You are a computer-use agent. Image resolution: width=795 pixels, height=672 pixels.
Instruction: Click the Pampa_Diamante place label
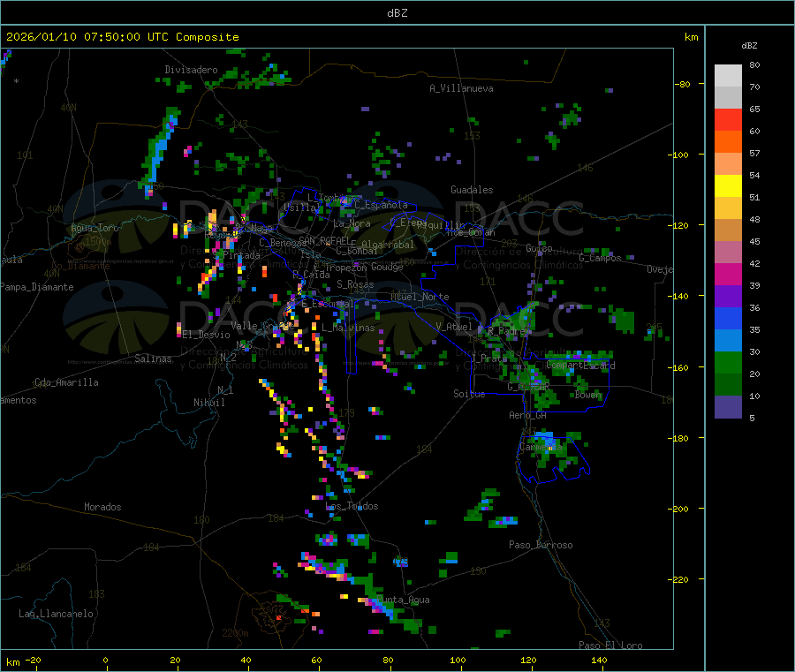(x=37, y=287)
